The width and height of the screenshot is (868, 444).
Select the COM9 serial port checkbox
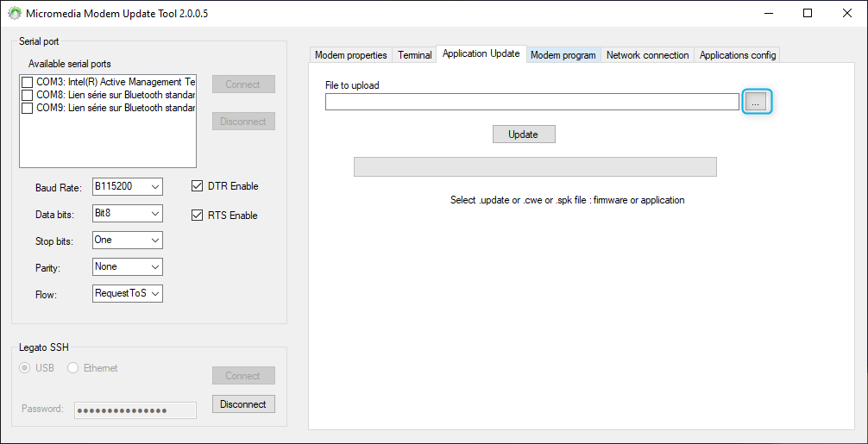28,109
